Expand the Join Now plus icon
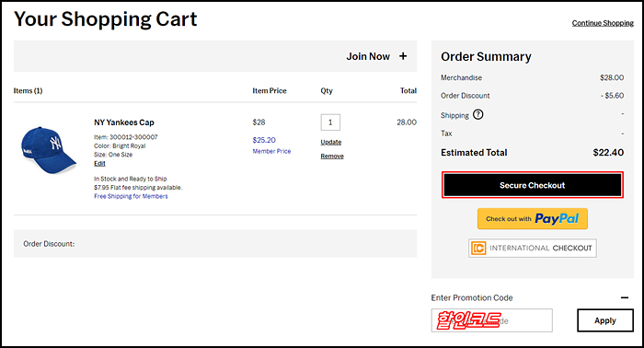The height and width of the screenshot is (348, 644). point(403,56)
